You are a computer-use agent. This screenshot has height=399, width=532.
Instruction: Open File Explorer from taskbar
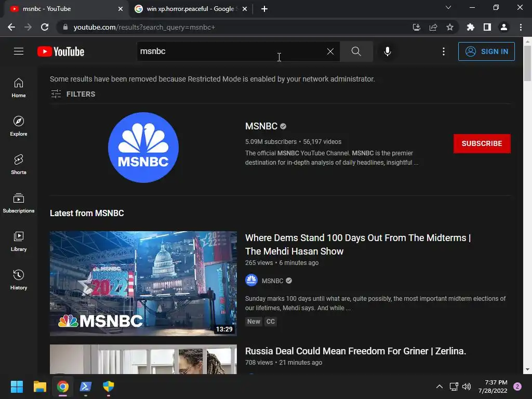point(39,387)
